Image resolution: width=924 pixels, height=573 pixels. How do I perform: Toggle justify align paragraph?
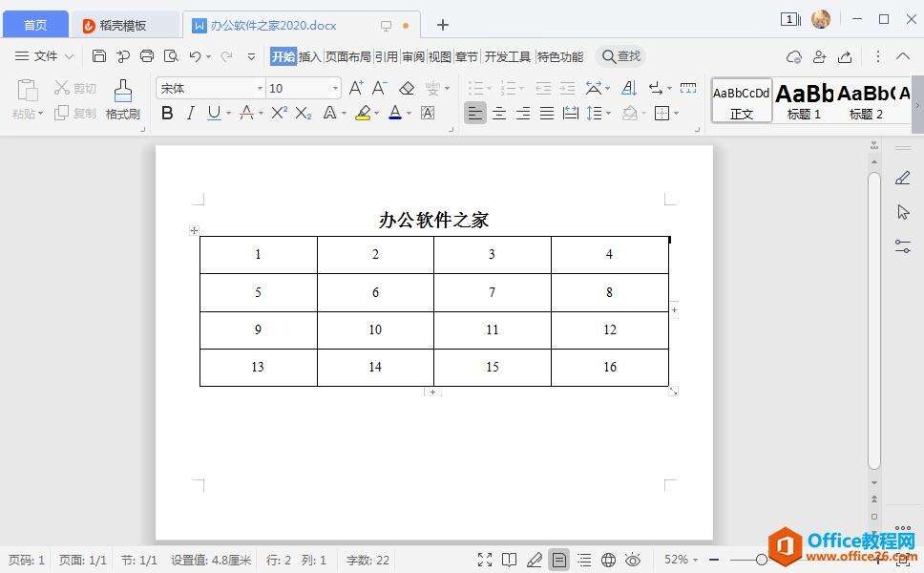(x=547, y=113)
